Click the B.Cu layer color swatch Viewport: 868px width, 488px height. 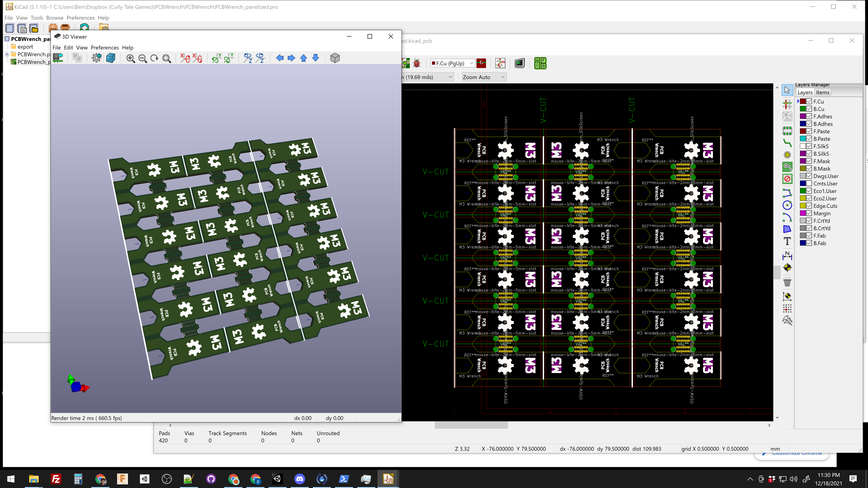tap(803, 109)
